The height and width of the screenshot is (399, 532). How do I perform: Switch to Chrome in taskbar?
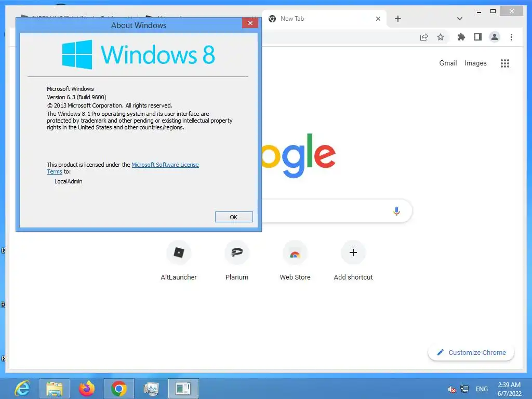[x=119, y=389]
